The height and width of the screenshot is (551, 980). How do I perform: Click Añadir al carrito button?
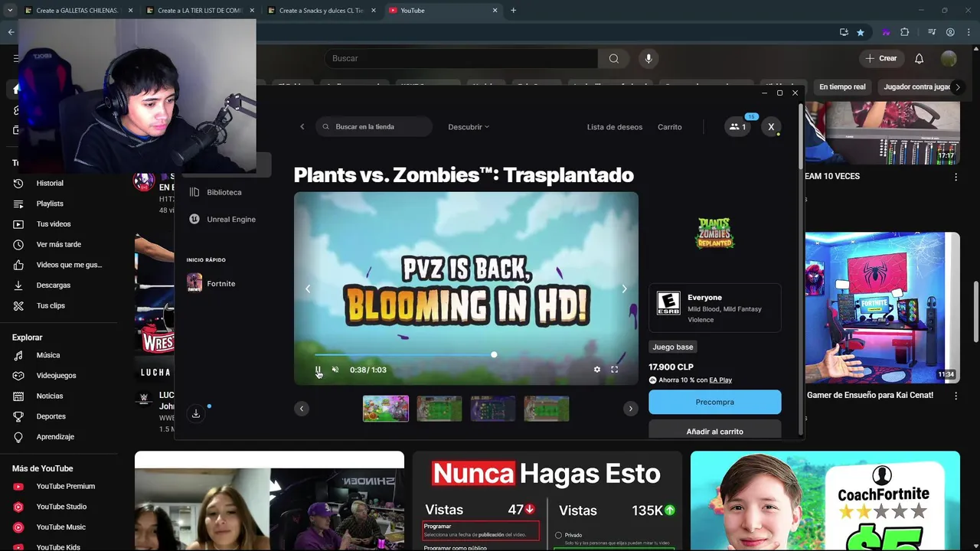click(715, 430)
